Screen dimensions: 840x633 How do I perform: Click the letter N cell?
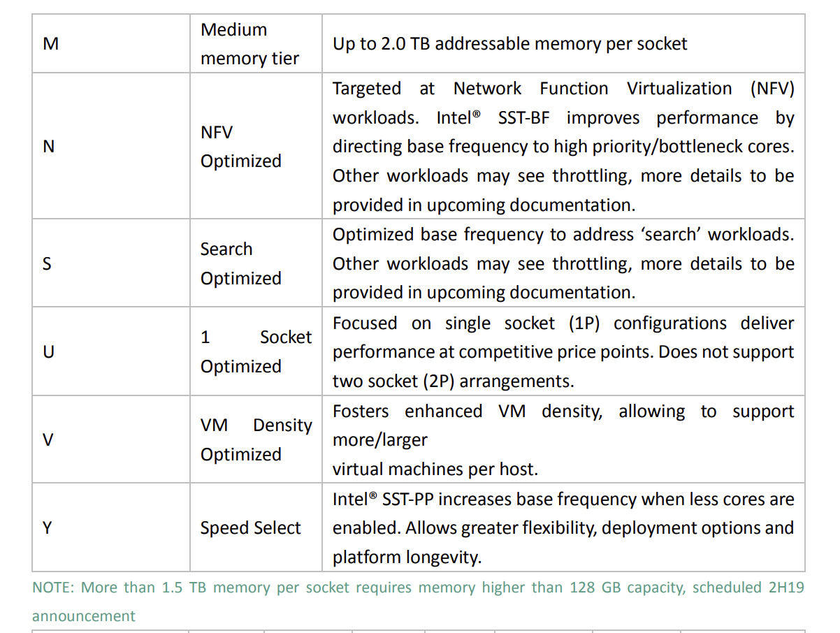[x=49, y=147]
